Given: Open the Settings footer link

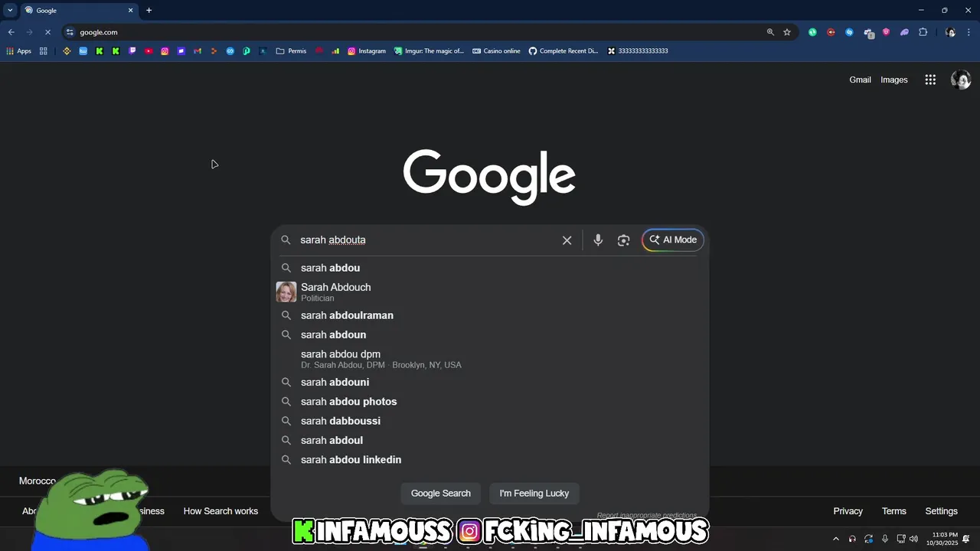Looking at the screenshot, I should [941, 511].
